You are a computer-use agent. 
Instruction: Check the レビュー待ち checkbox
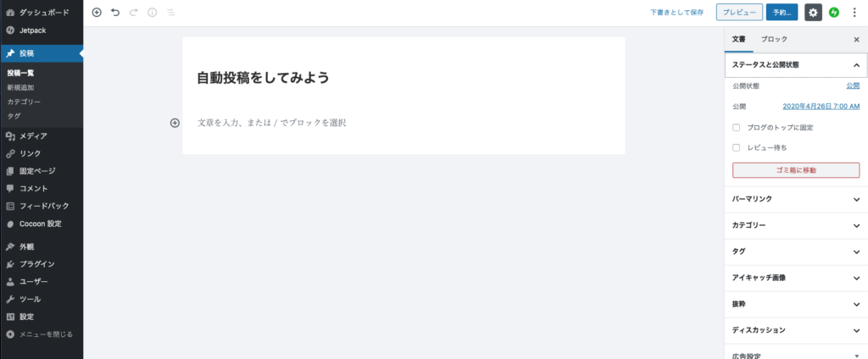(737, 147)
